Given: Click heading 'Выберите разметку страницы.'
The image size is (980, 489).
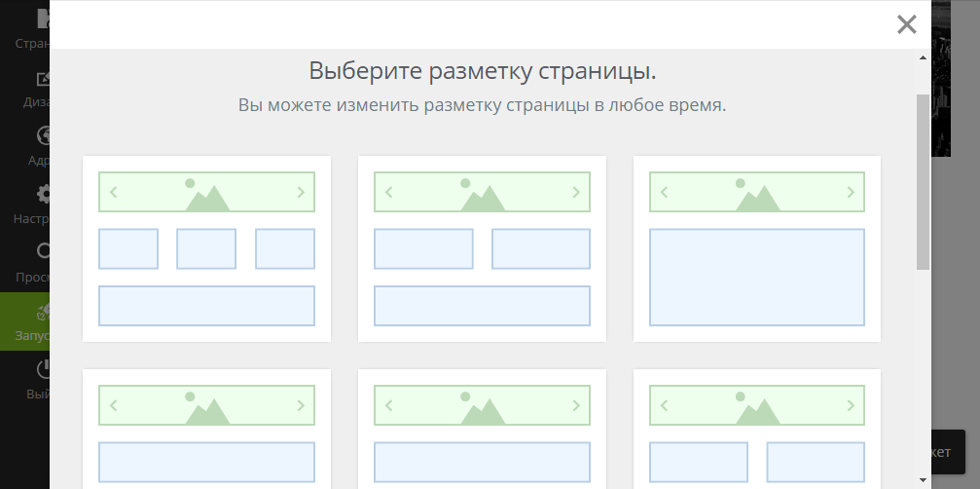Looking at the screenshot, I should 483,71.
